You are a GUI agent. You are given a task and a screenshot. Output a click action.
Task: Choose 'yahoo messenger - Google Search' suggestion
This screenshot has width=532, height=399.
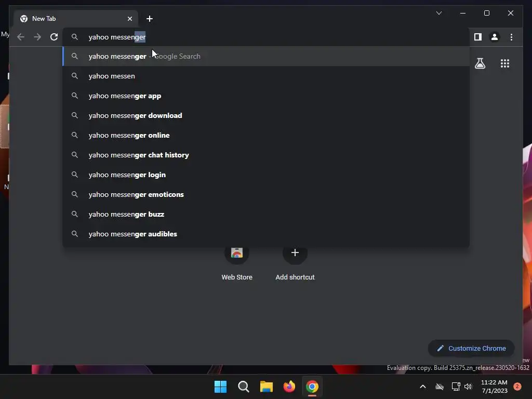(266, 56)
